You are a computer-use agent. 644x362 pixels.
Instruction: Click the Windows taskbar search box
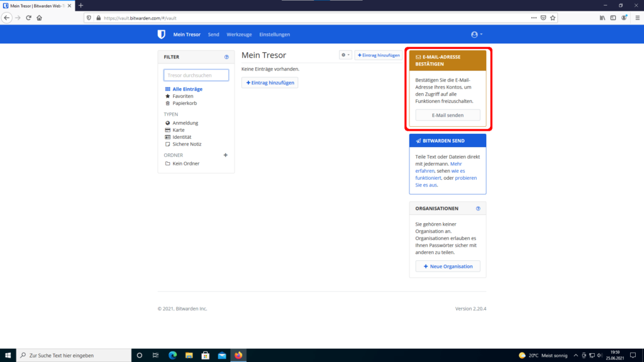74,356
